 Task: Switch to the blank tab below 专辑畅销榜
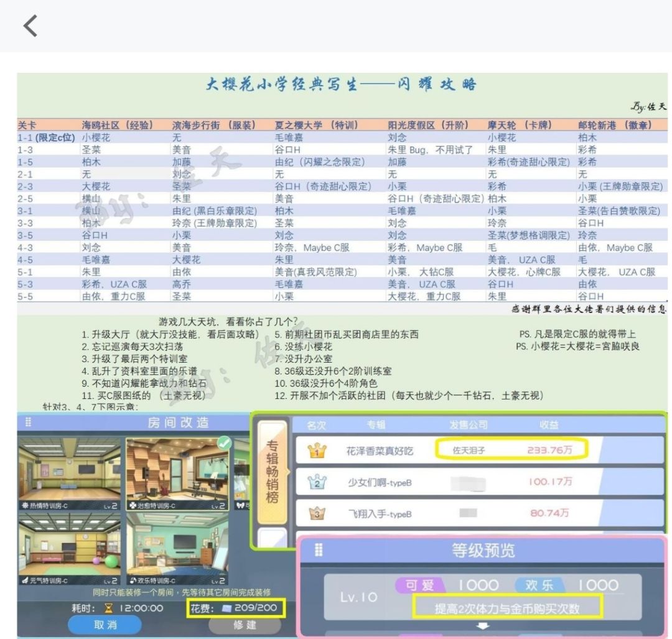click(x=272, y=538)
